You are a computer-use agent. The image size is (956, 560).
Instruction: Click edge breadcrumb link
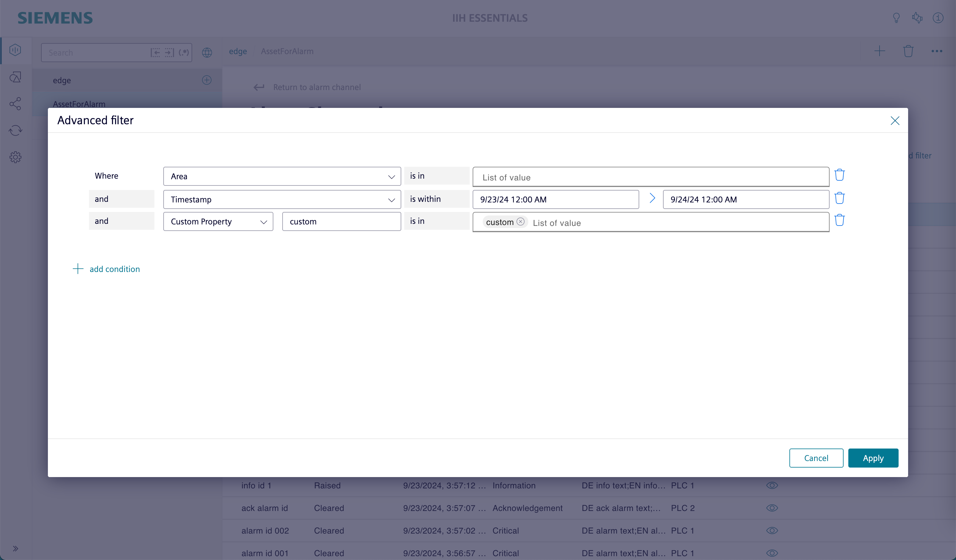[238, 51]
